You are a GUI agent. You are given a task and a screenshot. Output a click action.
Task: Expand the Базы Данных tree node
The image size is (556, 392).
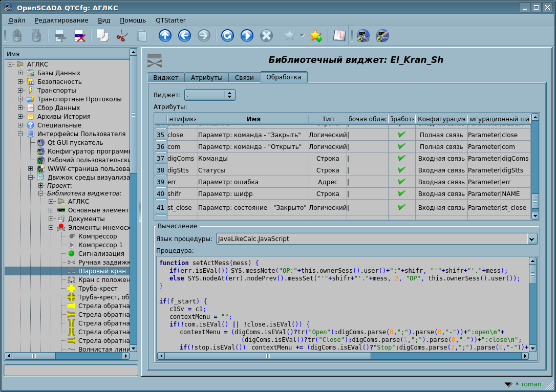(20, 73)
